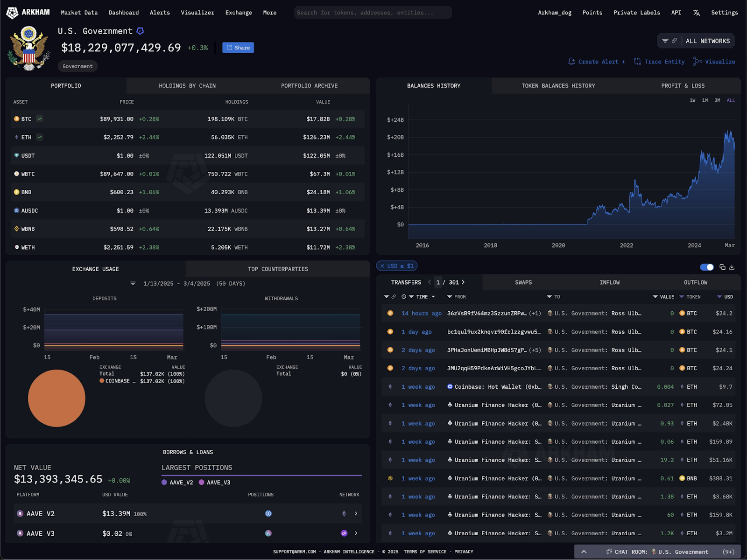Open the More menu in navigation

pos(270,13)
